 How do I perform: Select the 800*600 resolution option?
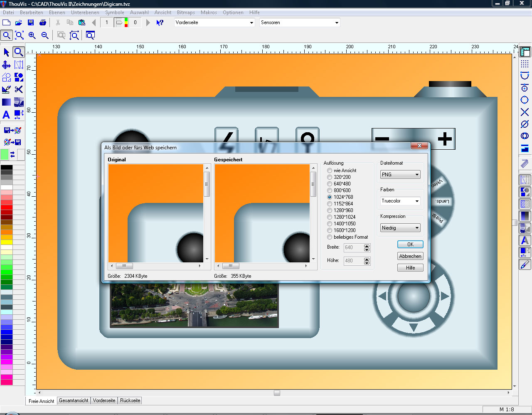pos(330,190)
